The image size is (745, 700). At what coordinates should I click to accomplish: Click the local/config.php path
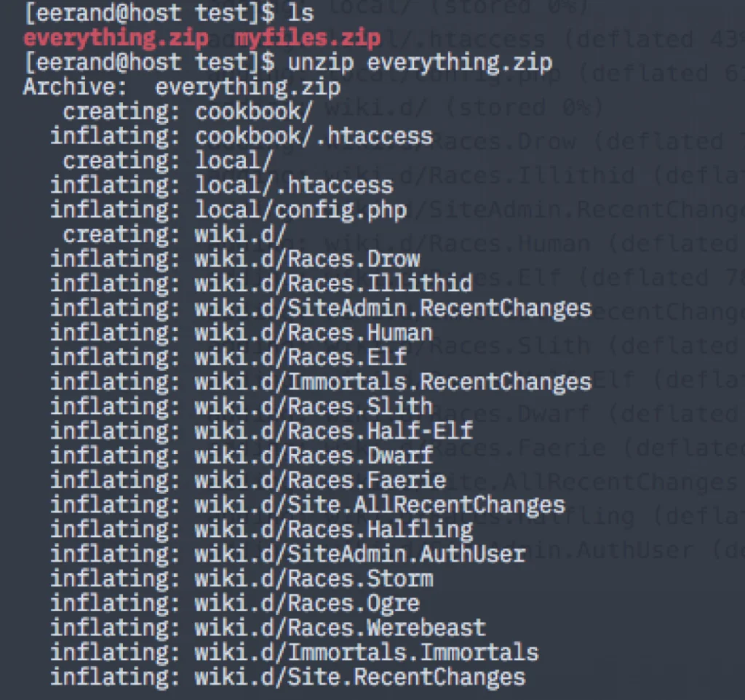click(300, 210)
